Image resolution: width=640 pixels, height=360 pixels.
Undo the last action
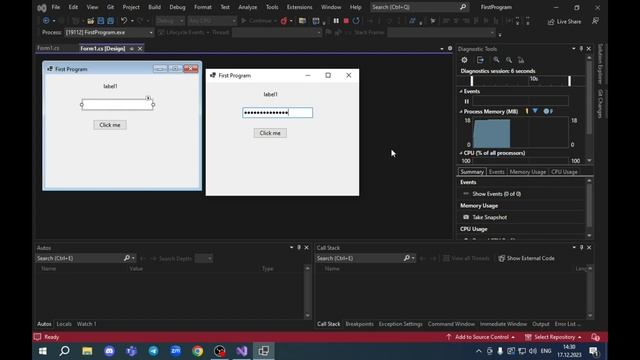[124, 21]
